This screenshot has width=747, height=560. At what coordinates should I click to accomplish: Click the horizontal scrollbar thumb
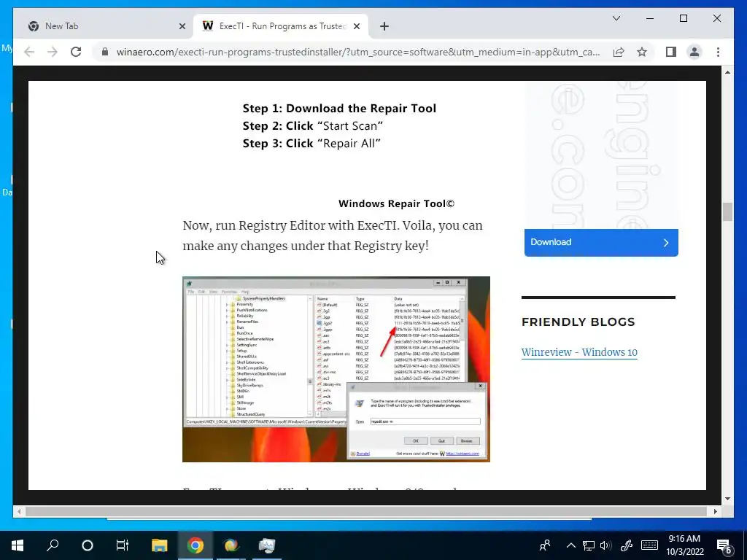[366, 511]
